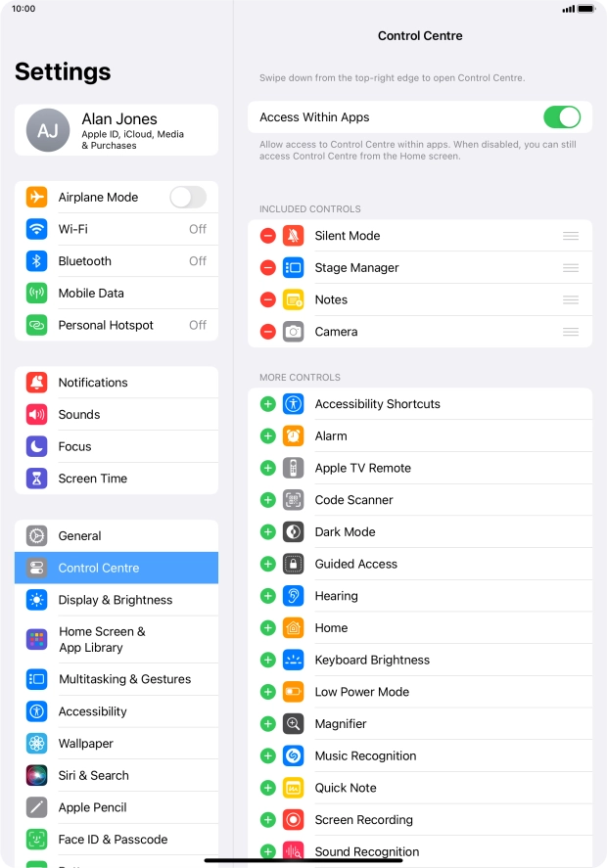
Task: Add Screen Recording with green plus icon
Action: [268, 820]
